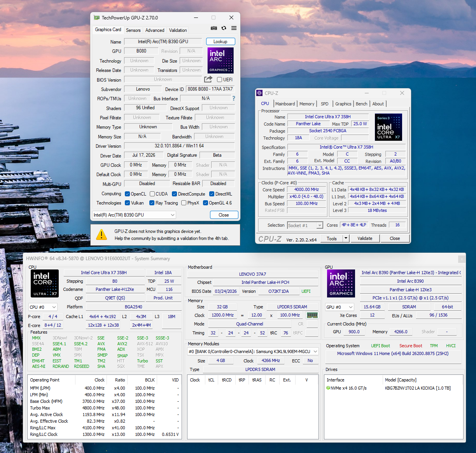This screenshot has width=476, height=453.
Task: Click the Quad-Channel memory mode value
Action: point(250,324)
